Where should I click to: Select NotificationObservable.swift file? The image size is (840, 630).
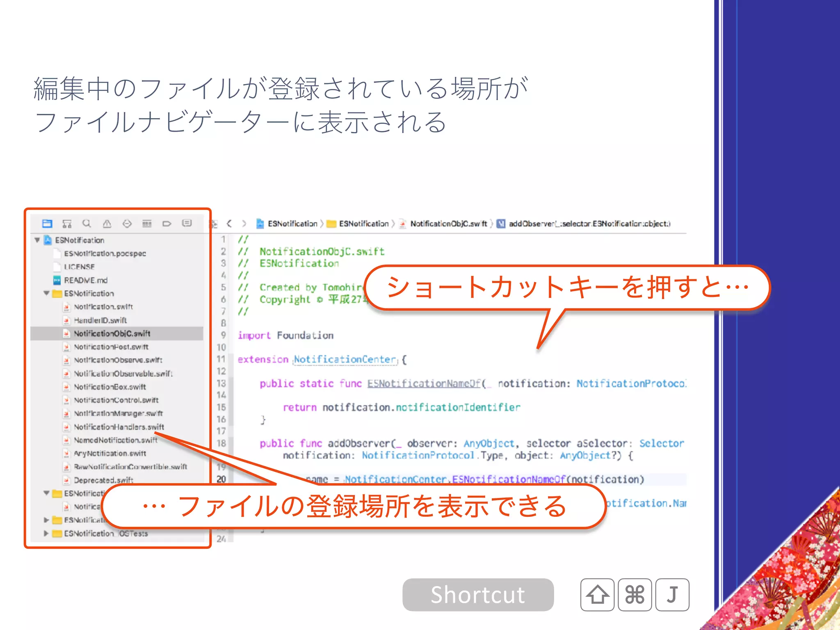pyautogui.click(x=123, y=374)
